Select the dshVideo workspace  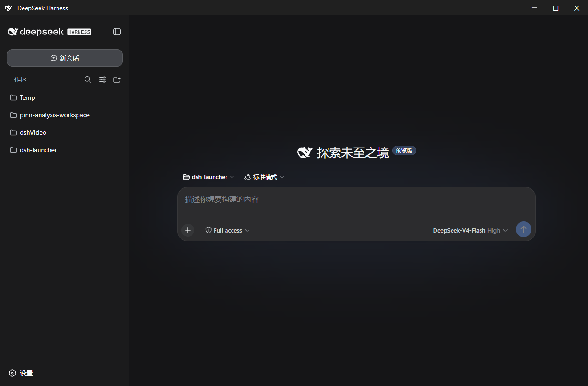[65, 132]
